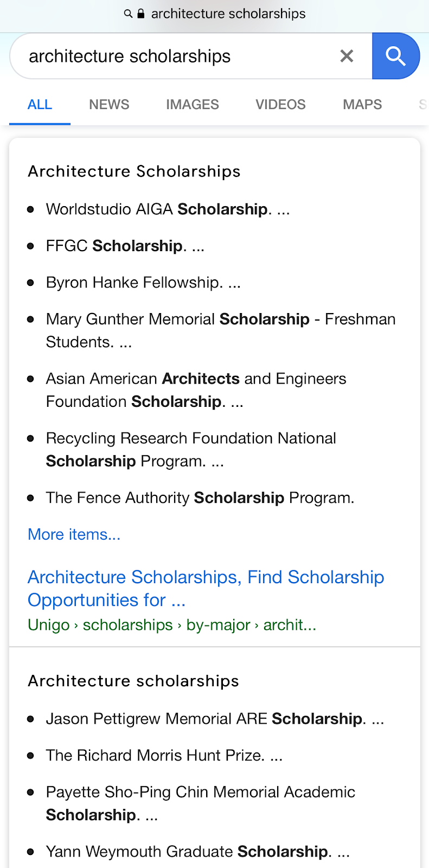Clear the search query with X icon
Image resolution: width=429 pixels, height=868 pixels.
[347, 56]
